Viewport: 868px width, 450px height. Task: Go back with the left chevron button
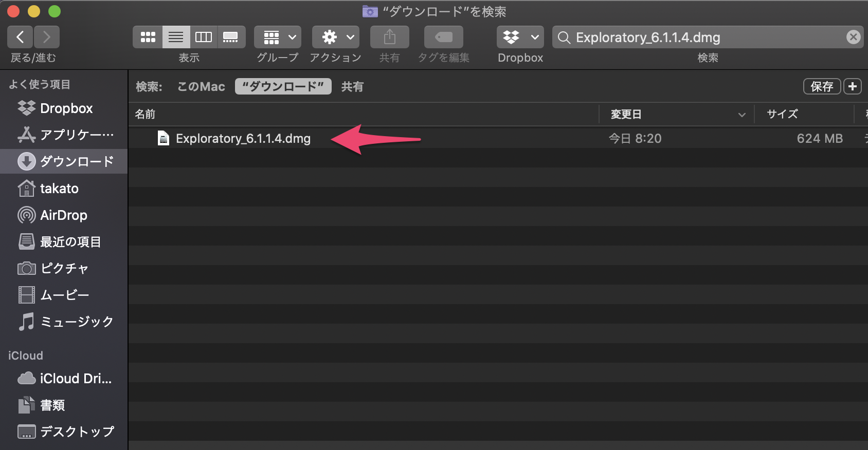click(x=20, y=37)
